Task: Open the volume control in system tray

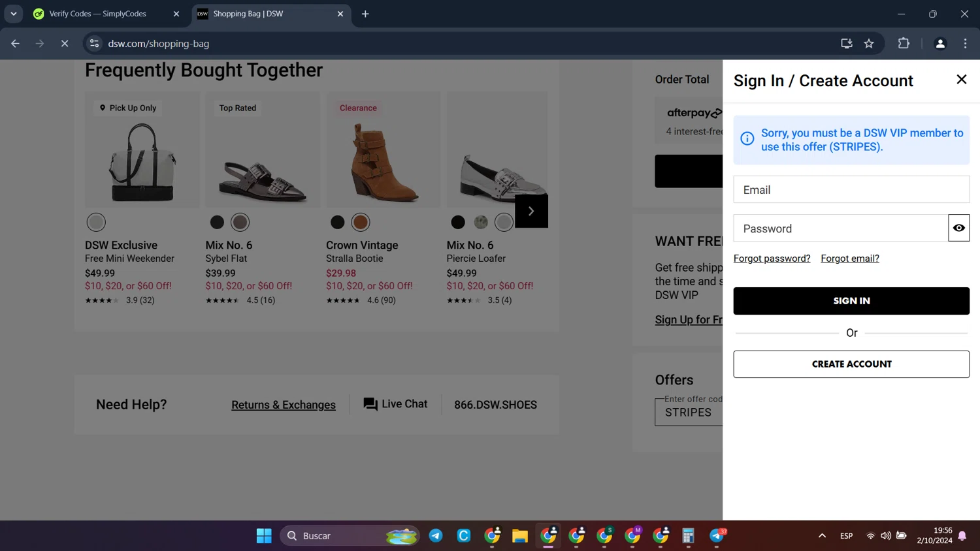Action: click(885, 536)
